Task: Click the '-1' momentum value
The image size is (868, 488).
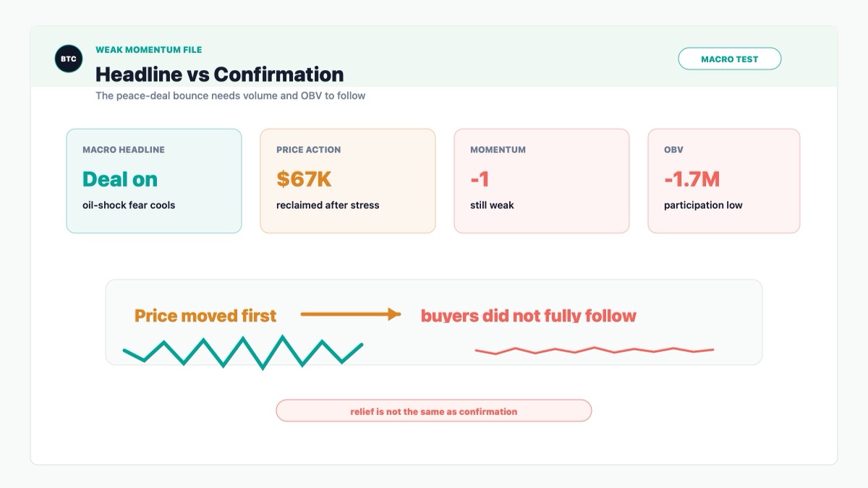Action: 480,179
